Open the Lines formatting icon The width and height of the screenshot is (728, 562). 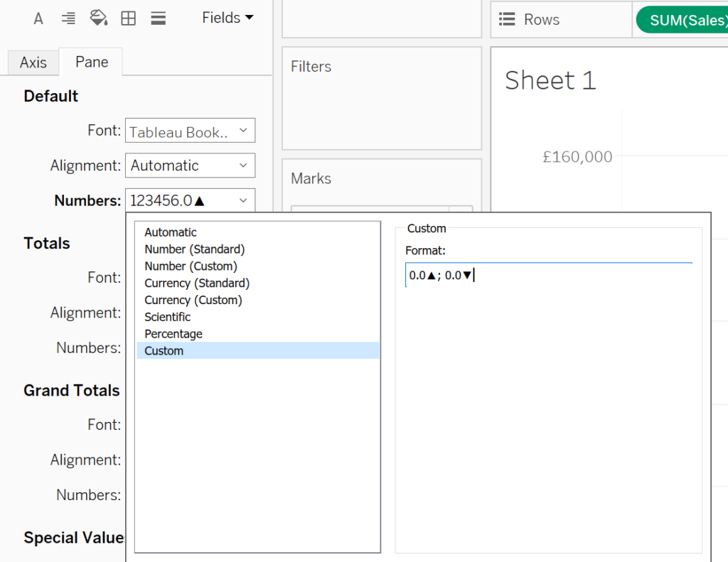[x=159, y=18]
